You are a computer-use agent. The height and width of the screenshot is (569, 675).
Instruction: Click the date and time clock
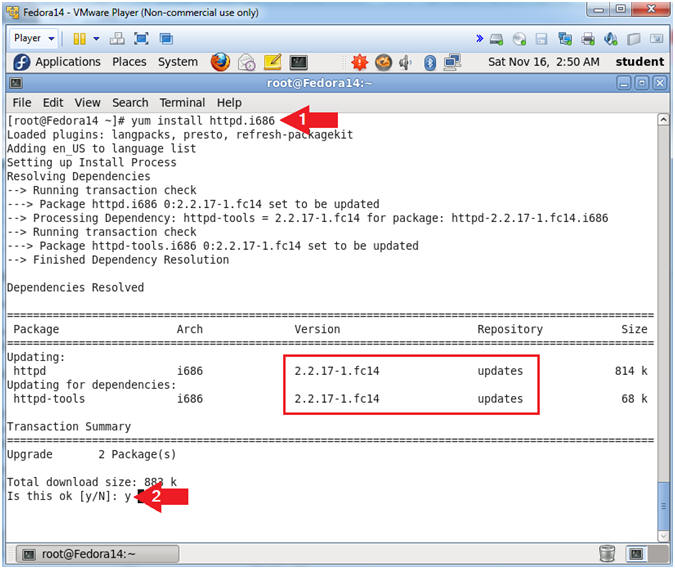pos(543,62)
